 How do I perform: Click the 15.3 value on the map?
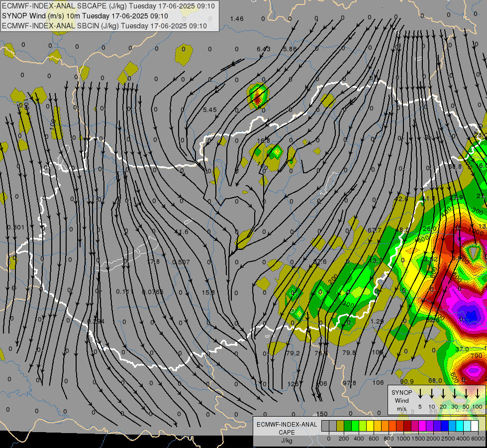(x=208, y=292)
